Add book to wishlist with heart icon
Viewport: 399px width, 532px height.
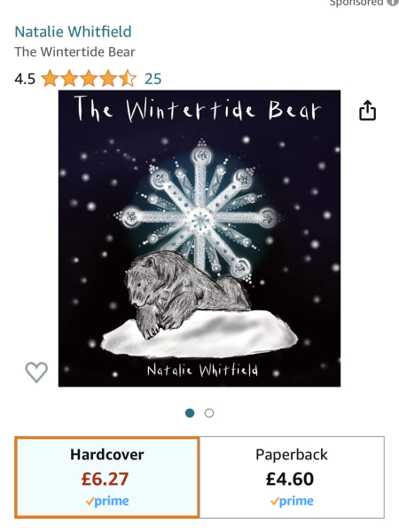pos(36,372)
